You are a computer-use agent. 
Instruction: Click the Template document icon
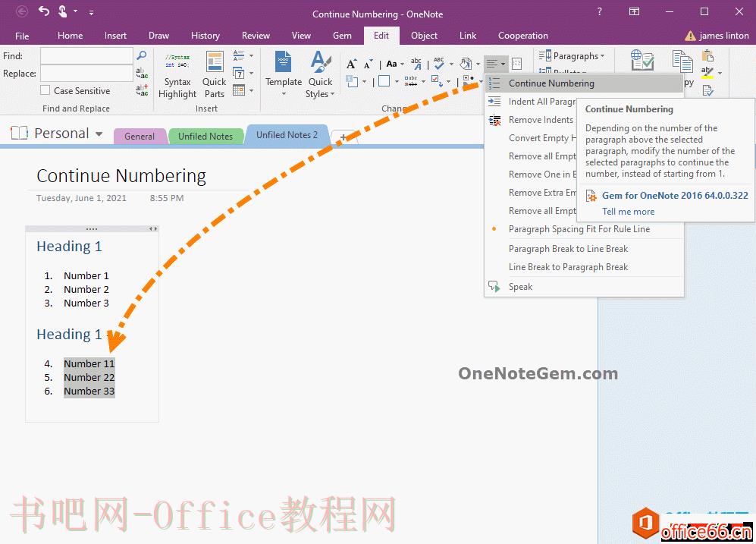pyautogui.click(x=283, y=61)
